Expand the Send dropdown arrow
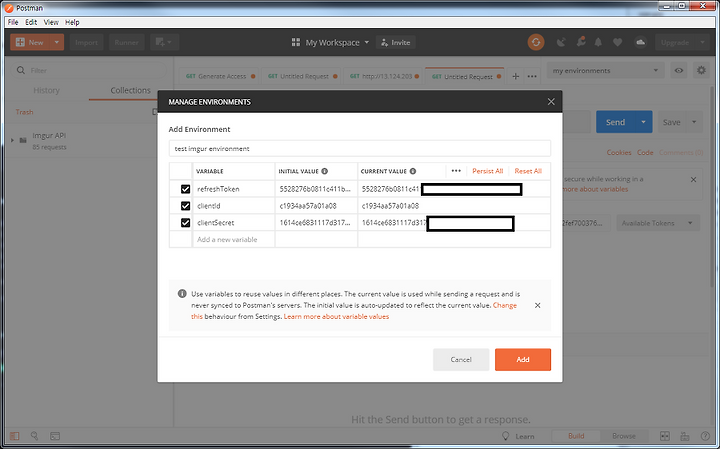Image resolution: width=720 pixels, height=449 pixels. point(643,122)
